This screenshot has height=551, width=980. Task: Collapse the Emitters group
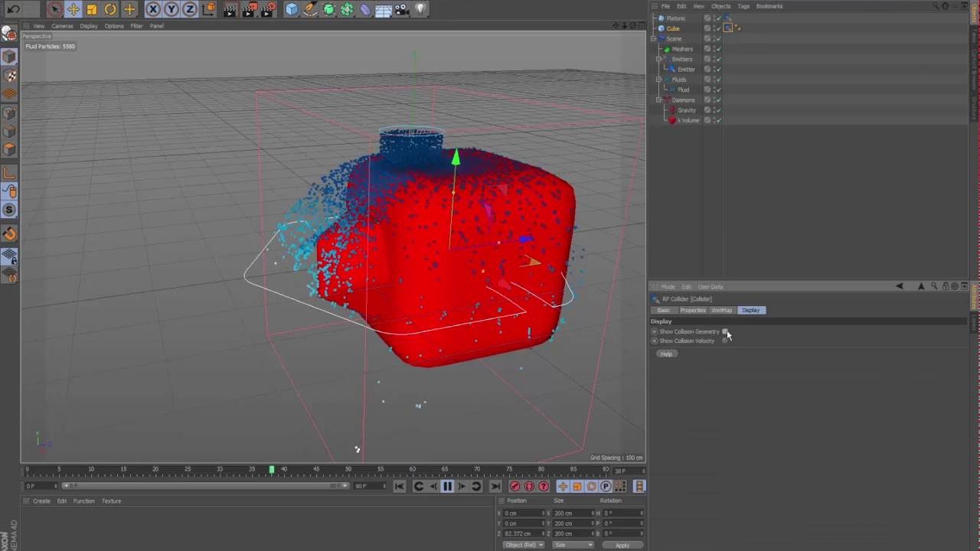[658, 59]
